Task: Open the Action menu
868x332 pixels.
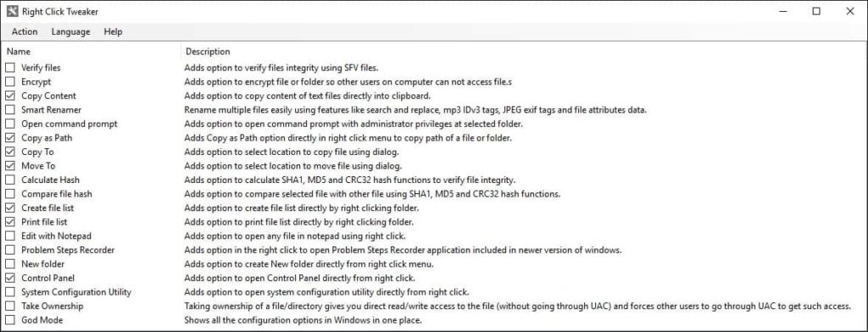Action: click(25, 31)
